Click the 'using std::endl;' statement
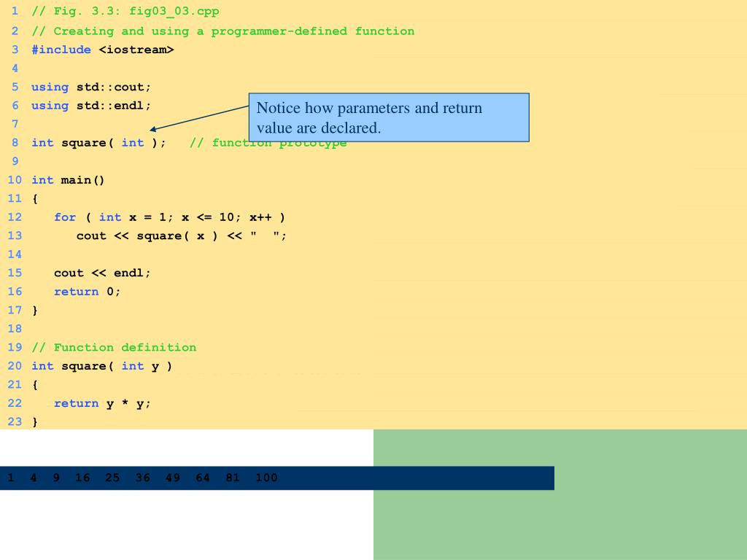The width and height of the screenshot is (747, 560). [x=91, y=106]
